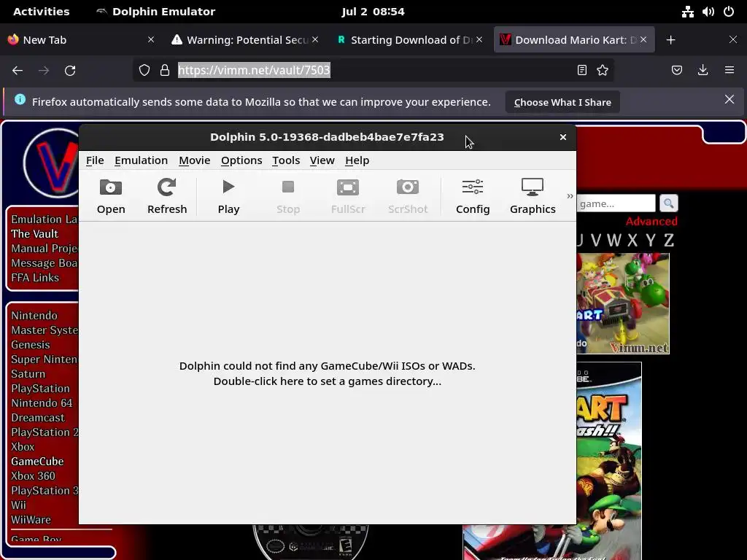Go back in Firefox
747x560 pixels.
(x=18, y=71)
